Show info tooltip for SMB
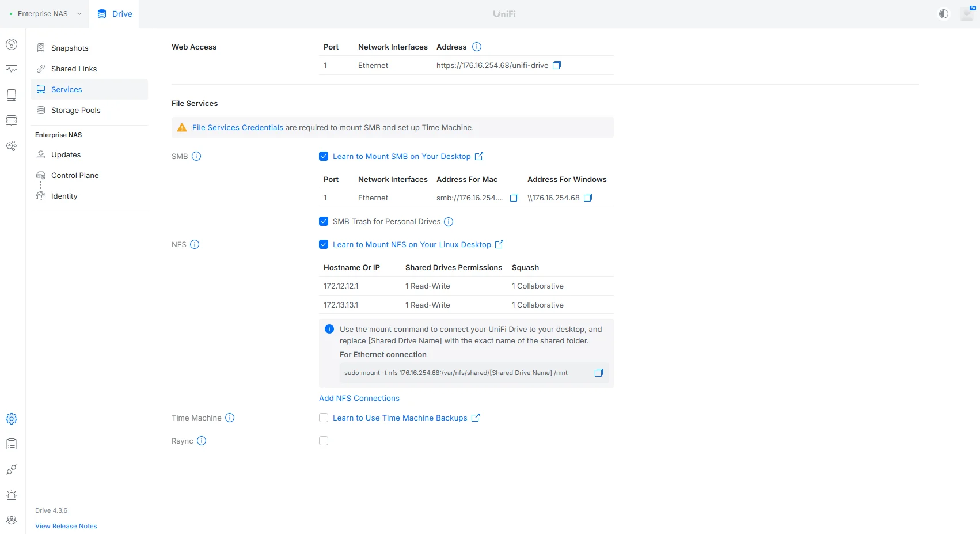This screenshot has height=534, width=980. [x=196, y=156]
